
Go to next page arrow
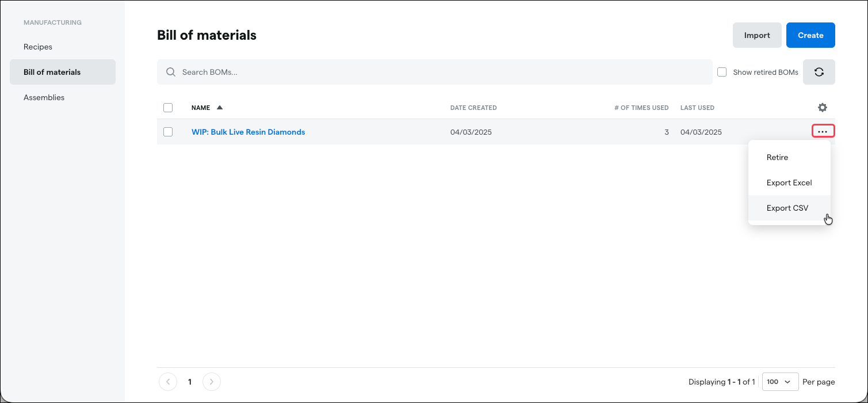[x=212, y=382]
